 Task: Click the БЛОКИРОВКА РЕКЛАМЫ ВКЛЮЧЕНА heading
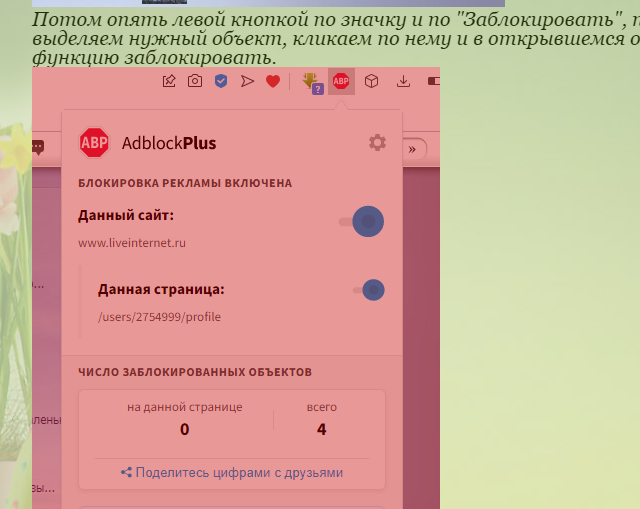pos(185,183)
